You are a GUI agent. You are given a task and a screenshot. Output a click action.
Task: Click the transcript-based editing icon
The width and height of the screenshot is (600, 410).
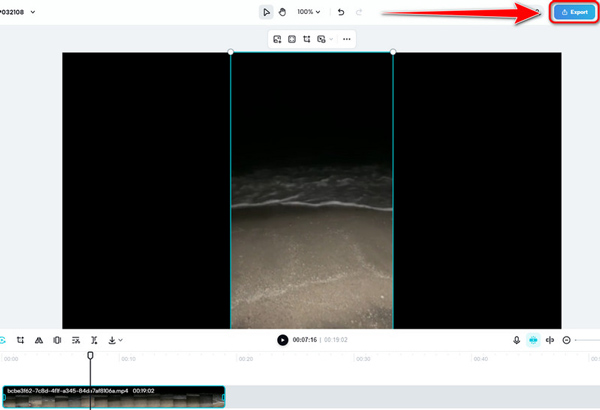[76, 340]
